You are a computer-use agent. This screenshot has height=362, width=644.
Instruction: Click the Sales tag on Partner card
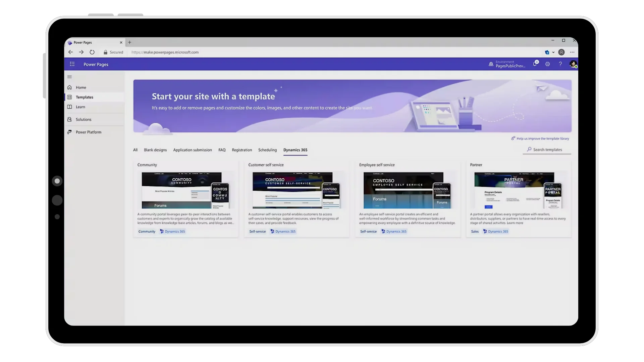tap(475, 232)
